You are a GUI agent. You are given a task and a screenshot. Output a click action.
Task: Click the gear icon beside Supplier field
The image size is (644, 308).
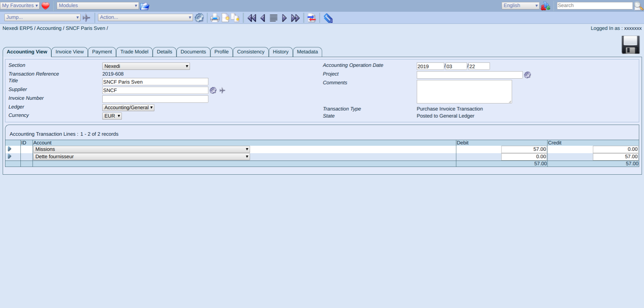tap(213, 90)
